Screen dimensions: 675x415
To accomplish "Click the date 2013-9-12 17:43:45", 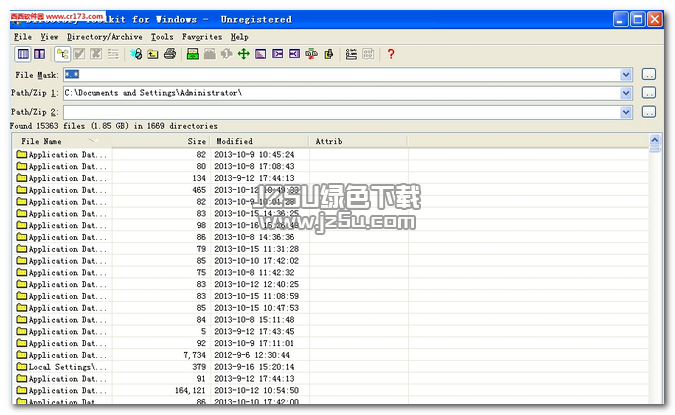I will [x=254, y=331].
